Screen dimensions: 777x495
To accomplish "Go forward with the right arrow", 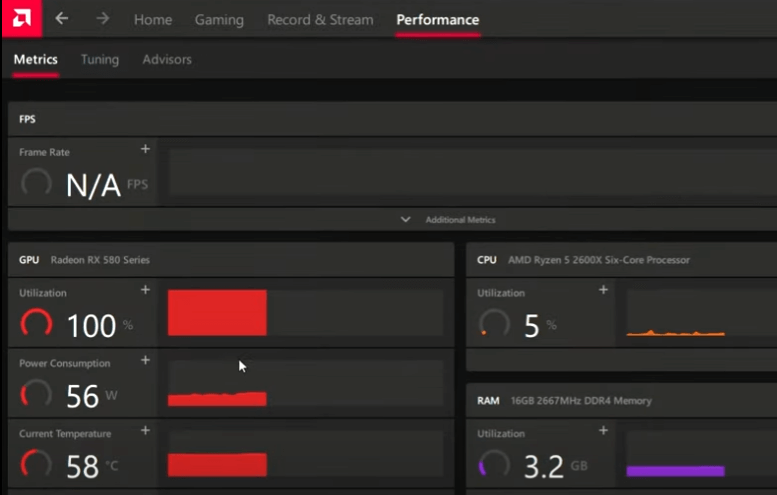I will (x=102, y=19).
